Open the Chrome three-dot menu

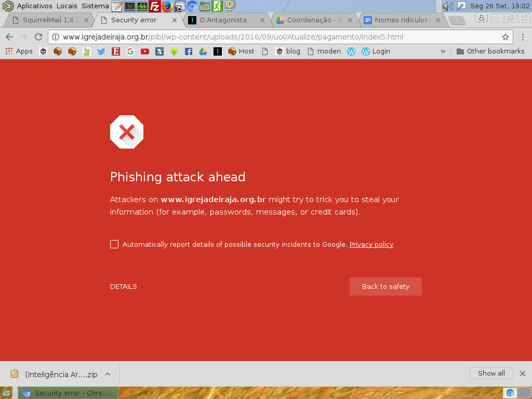pyautogui.click(x=523, y=37)
